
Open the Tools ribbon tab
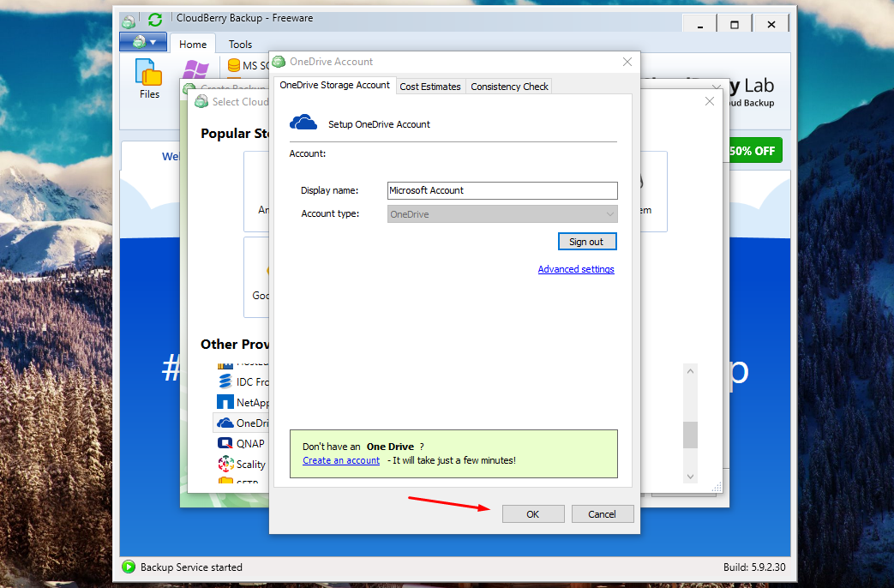240,44
